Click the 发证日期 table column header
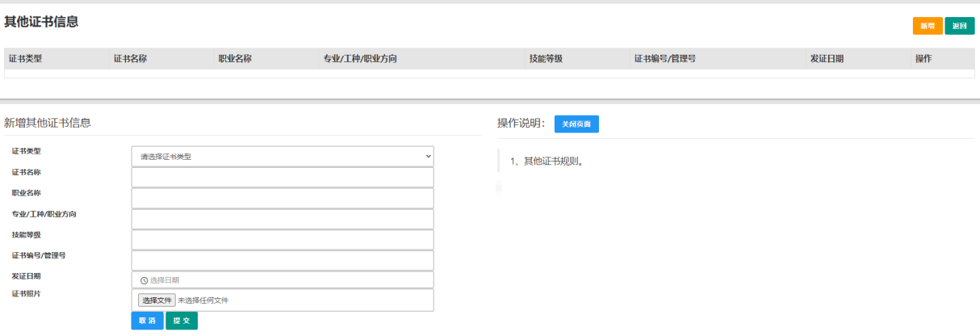 (x=827, y=59)
